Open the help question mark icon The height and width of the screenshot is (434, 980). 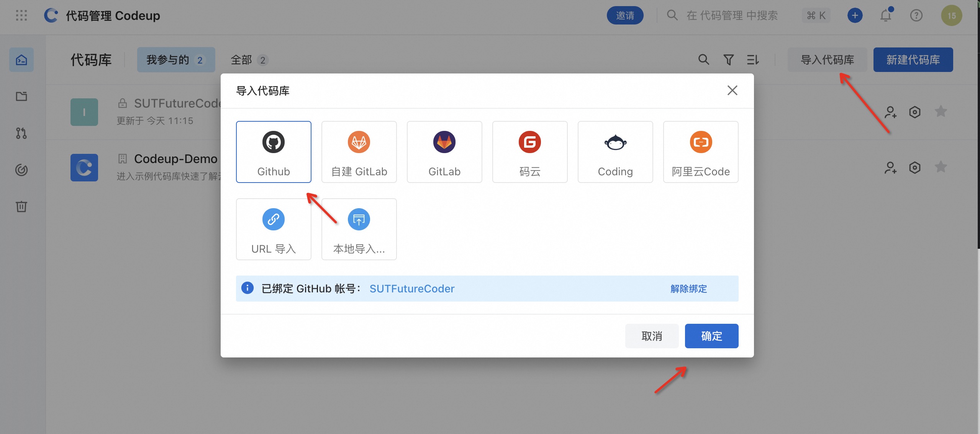tap(916, 15)
